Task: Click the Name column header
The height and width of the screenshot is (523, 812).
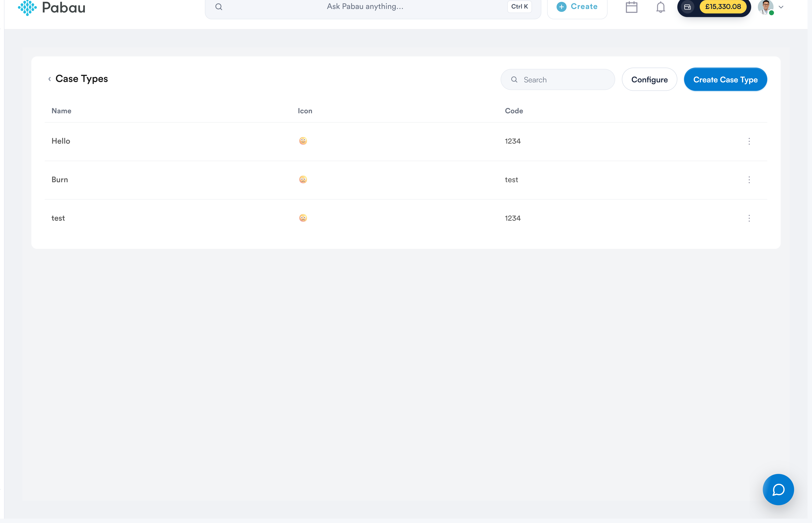Action: (61, 111)
